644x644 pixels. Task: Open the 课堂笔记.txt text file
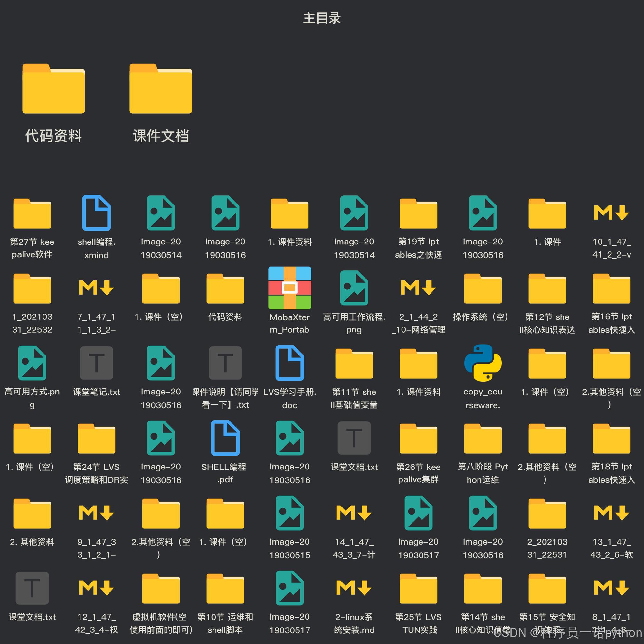[96, 363]
